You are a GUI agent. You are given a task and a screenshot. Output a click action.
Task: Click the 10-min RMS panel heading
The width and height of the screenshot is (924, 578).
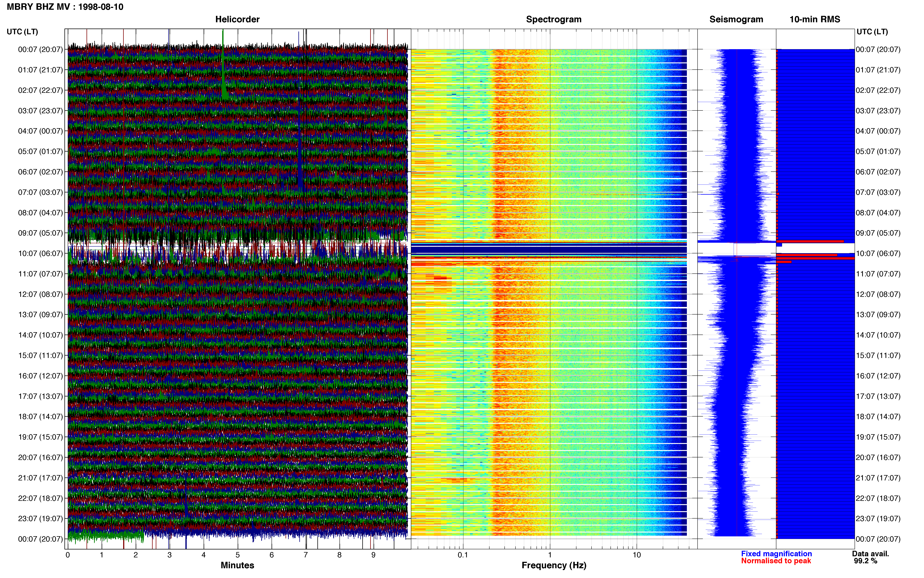[815, 19]
